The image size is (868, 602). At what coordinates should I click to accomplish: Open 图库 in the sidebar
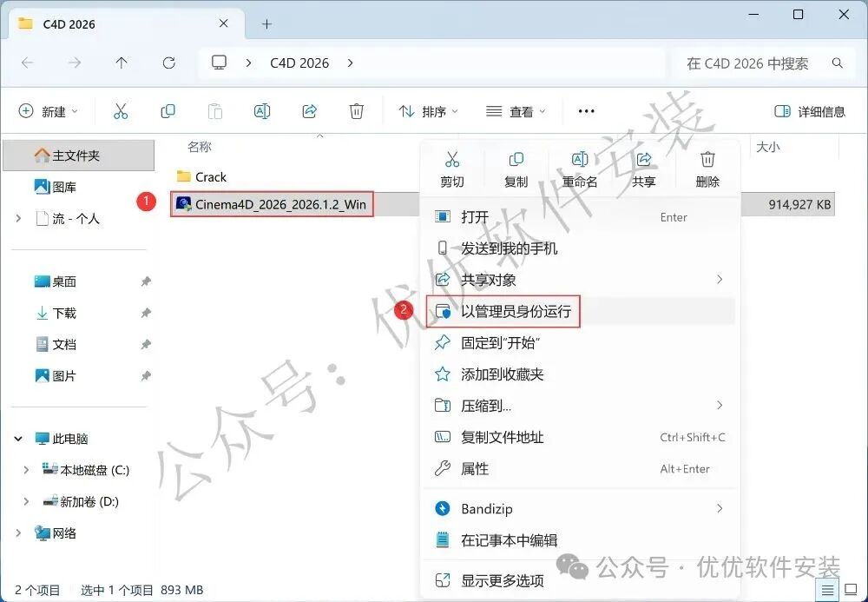(x=56, y=187)
